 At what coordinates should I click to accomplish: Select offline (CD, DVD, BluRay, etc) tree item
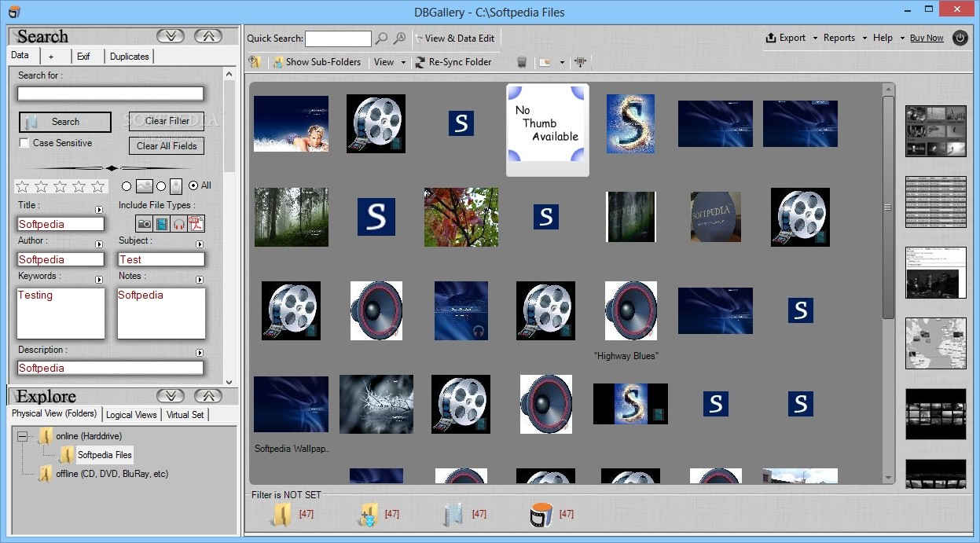pyautogui.click(x=112, y=474)
